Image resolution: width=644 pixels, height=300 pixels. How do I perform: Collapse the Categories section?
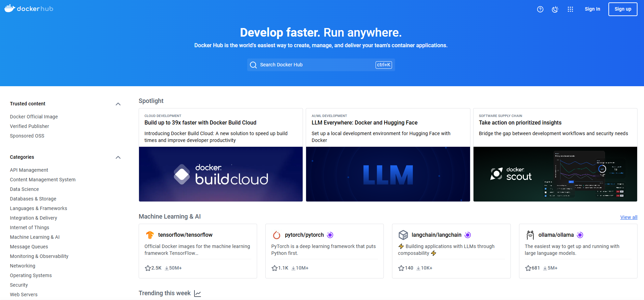click(118, 157)
